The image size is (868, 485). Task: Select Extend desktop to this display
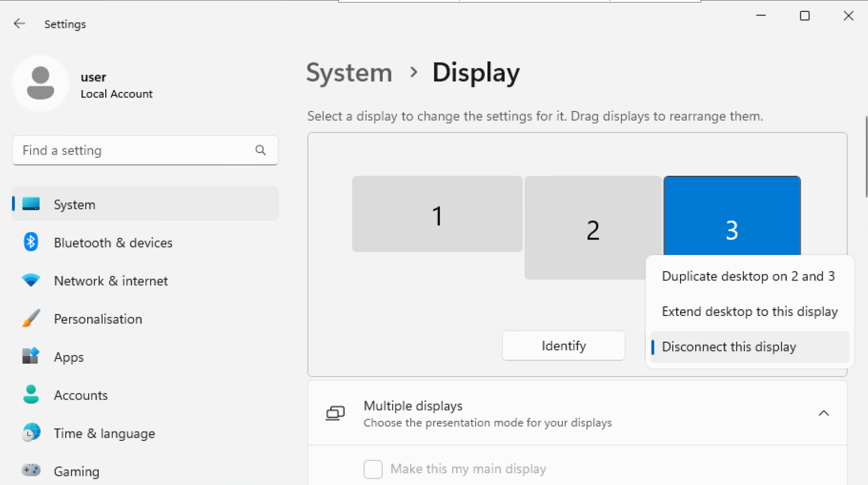coord(749,312)
